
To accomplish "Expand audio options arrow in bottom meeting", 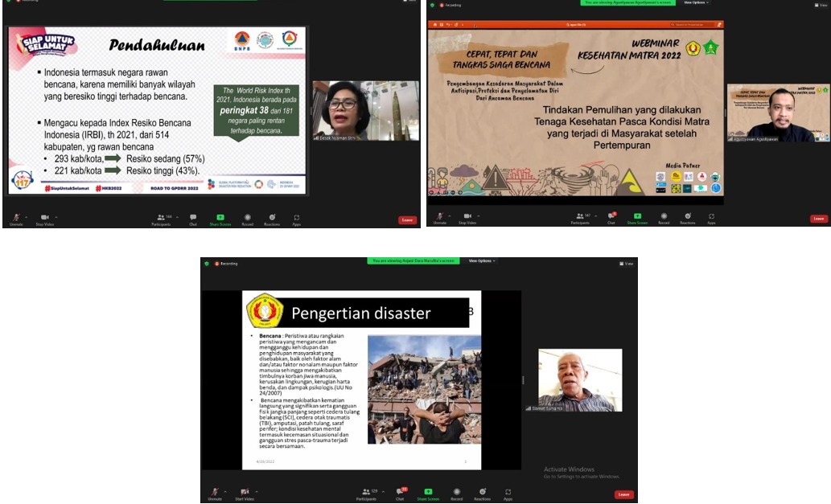I will [x=224, y=491].
